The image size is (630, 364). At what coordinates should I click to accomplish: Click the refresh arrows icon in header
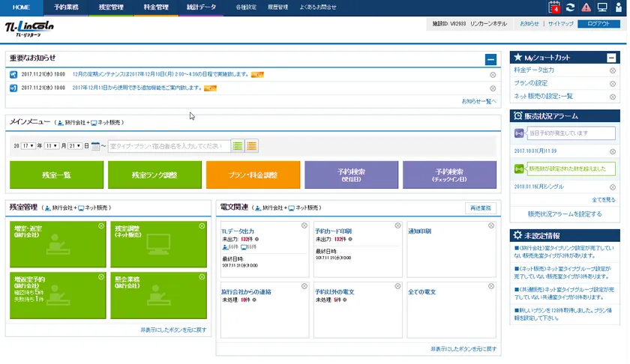coord(571,7)
